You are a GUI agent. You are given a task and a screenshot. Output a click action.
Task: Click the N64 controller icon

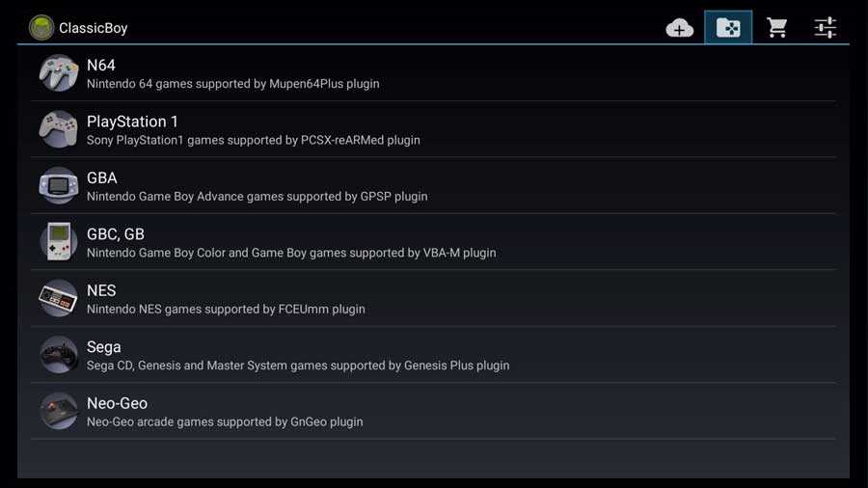pos(58,73)
